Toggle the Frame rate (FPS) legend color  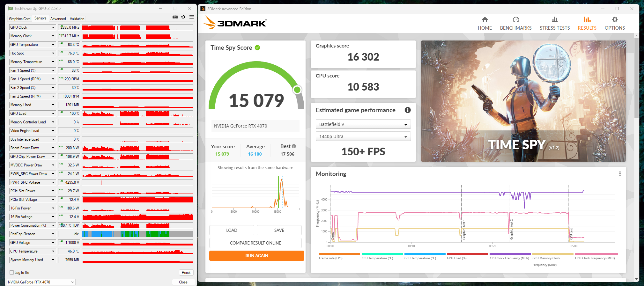(339, 254)
